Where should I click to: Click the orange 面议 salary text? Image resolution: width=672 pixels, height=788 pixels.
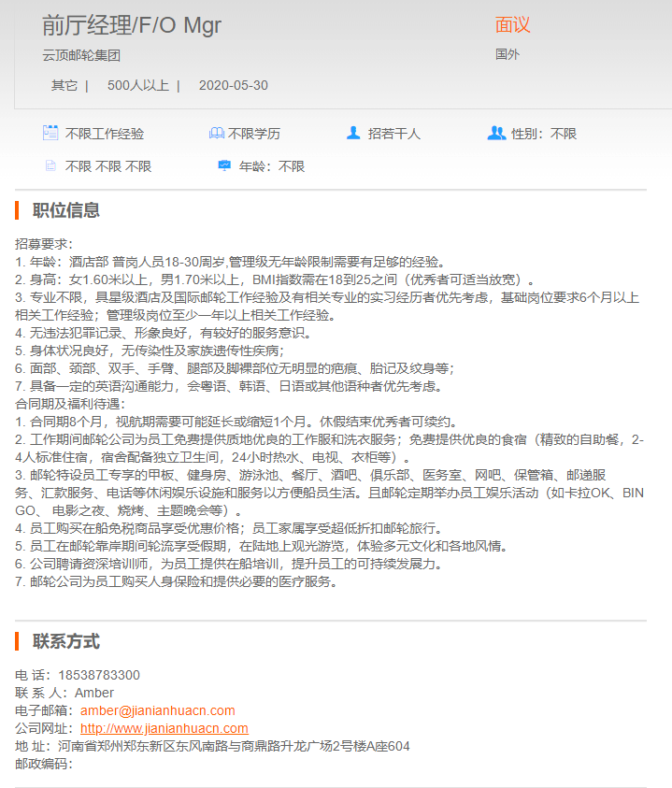pos(512,25)
